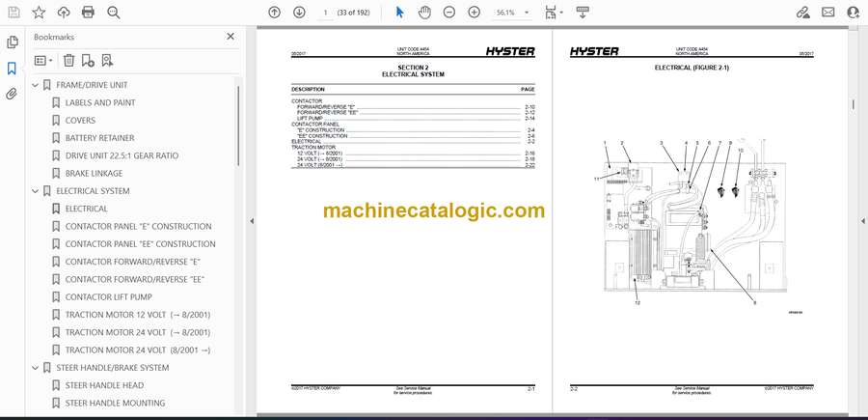Open TRACTION MOTOR 24 VOLT (→ 8/2001) bookmark
Screen dimensions: 868x420
pyautogui.click(x=138, y=332)
